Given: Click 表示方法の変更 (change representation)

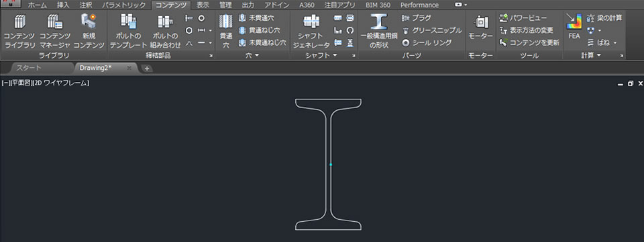Looking at the screenshot, I should tap(526, 30).
